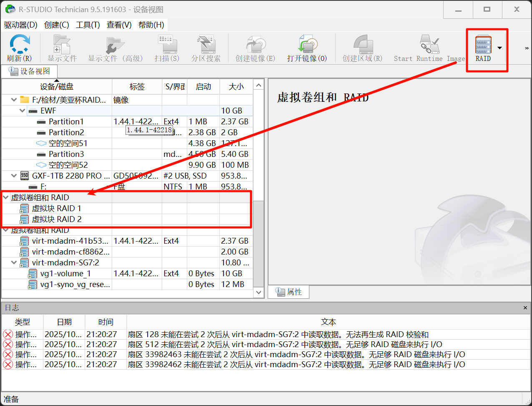Image resolution: width=532 pixels, height=406 pixels.
Task: Switch to the 属性 properties tab
Action: (289, 292)
